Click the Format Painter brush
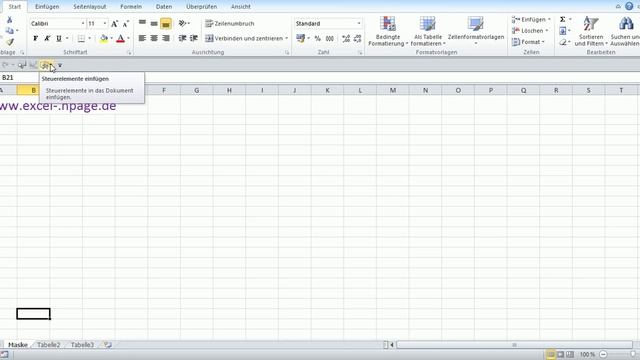 click(x=10, y=42)
